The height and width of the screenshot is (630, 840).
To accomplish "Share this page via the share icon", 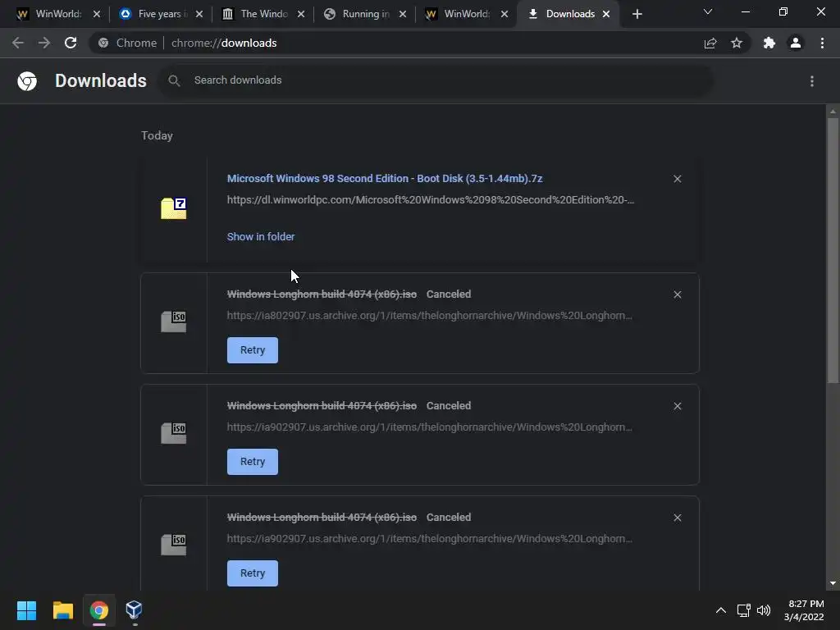I will [710, 43].
